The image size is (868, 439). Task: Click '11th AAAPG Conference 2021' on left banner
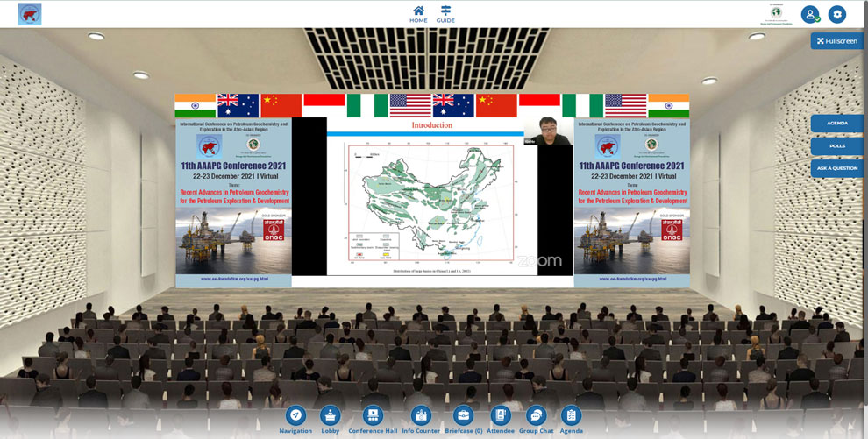coord(233,166)
